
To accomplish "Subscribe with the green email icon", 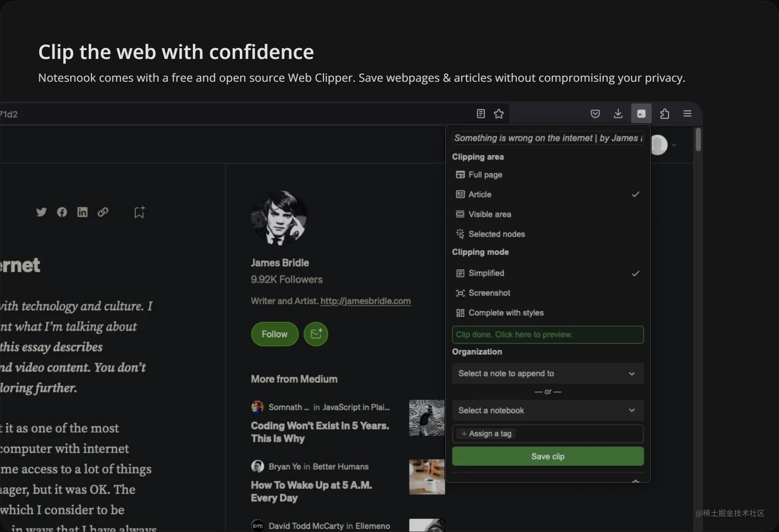I will [316, 334].
